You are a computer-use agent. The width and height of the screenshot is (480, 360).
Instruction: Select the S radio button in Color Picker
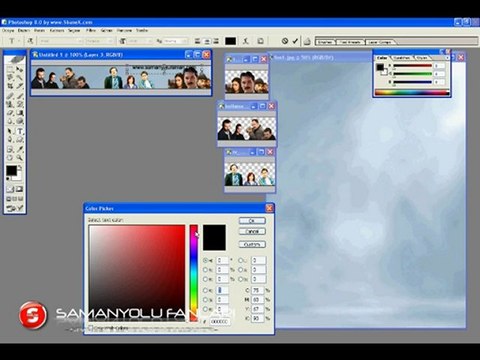click(x=205, y=270)
